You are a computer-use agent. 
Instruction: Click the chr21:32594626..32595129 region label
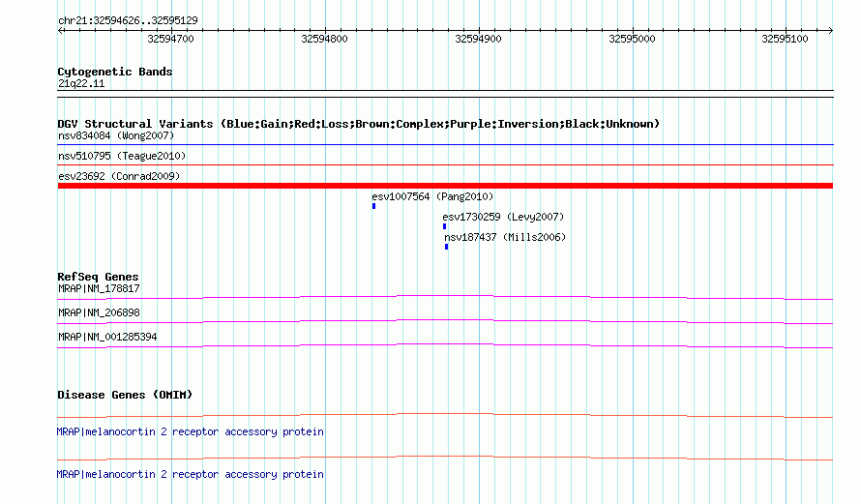coord(128,20)
